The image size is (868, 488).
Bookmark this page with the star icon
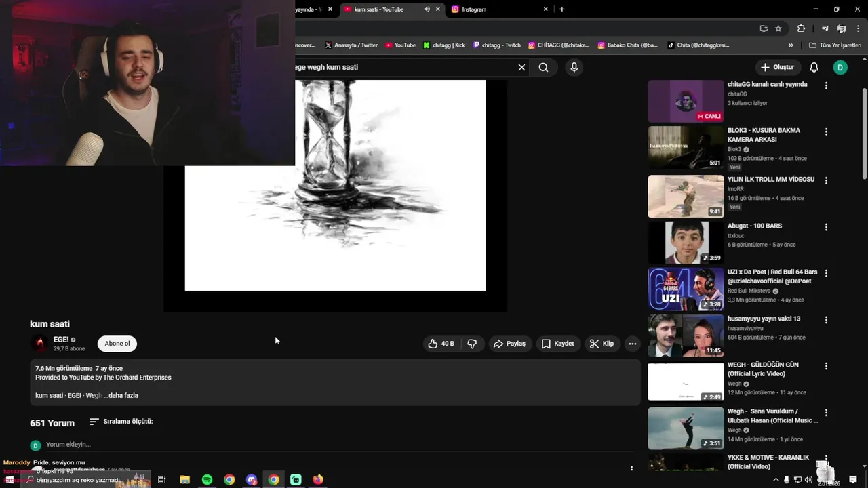click(x=778, y=28)
